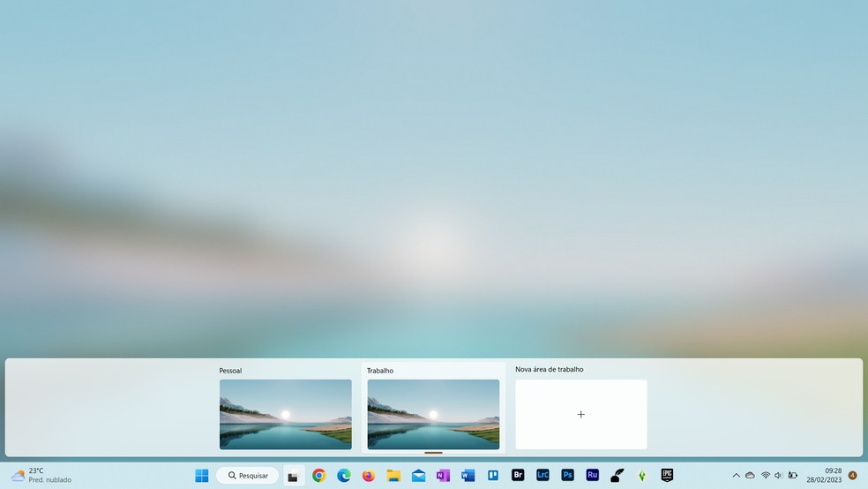Click the Trabalho desktop name label
Screen dimensions: 868x489
pos(380,371)
